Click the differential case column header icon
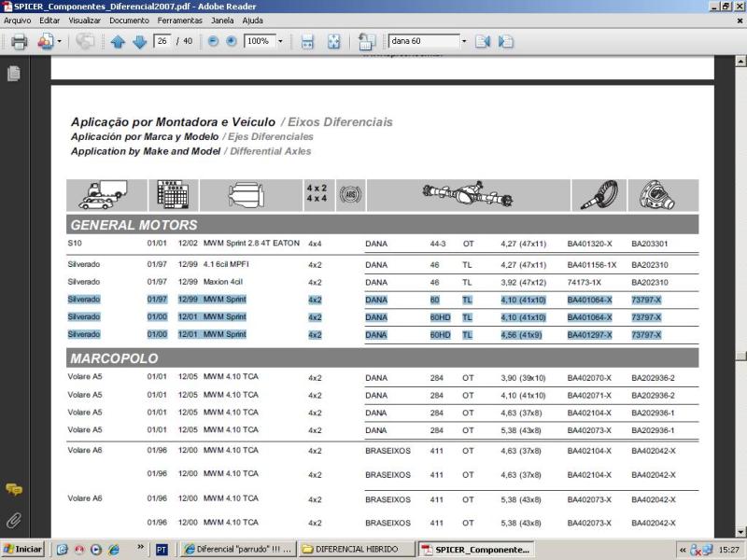 (x=658, y=195)
